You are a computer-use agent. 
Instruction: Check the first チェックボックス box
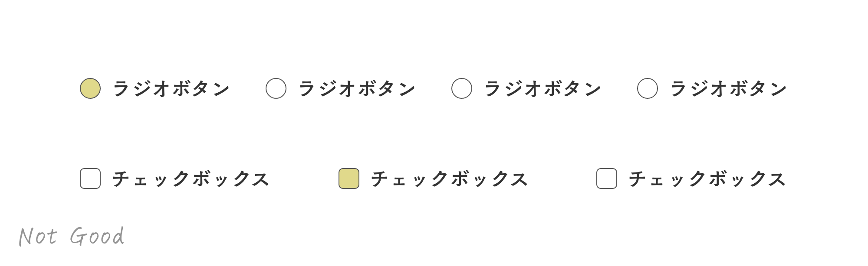point(90,178)
